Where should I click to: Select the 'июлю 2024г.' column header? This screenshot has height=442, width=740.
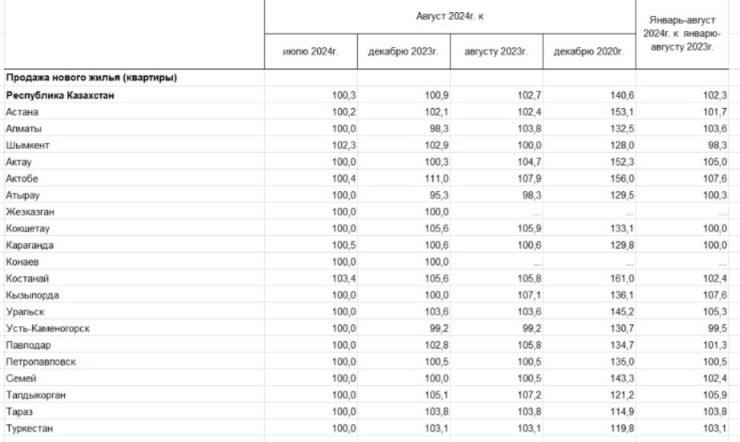pos(311,51)
